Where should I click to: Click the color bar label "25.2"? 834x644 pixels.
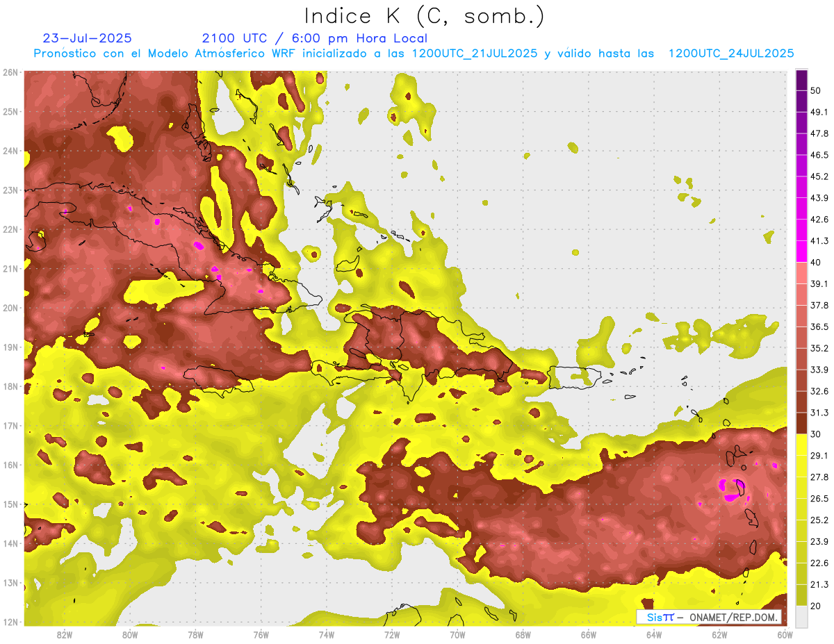coord(819,520)
